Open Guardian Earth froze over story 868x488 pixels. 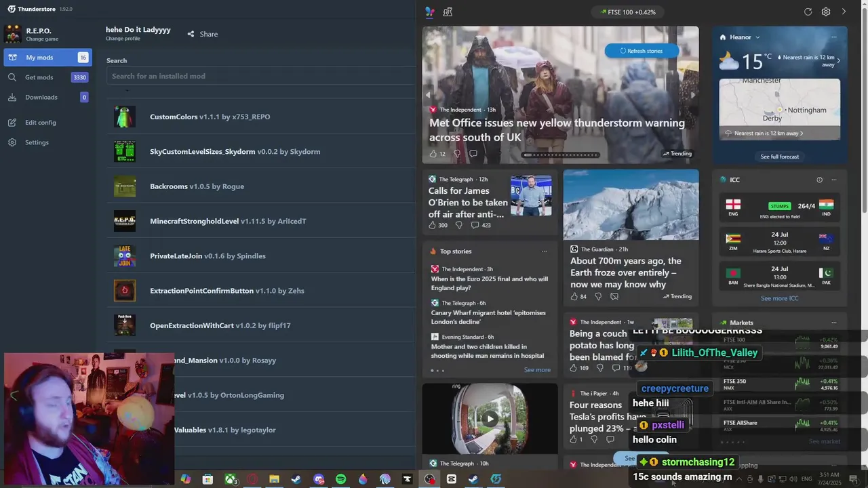[x=625, y=272]
